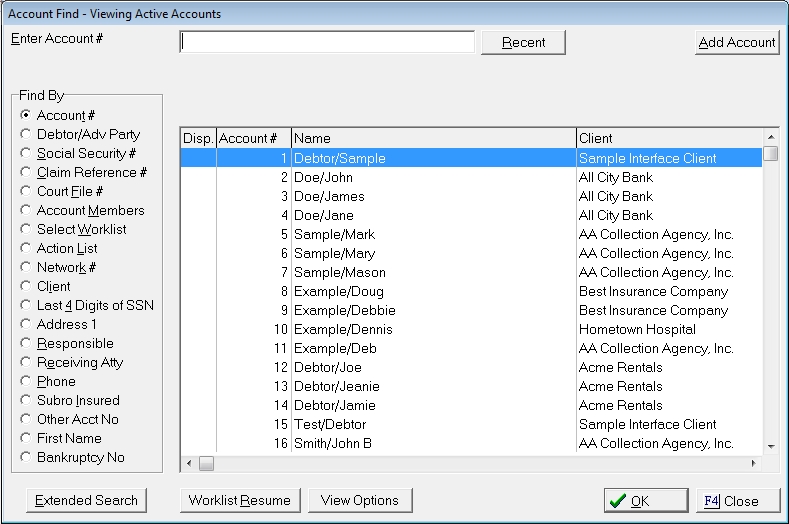The height and width of the screenshot is (524, 789).
Task: Click the Worklist Resume button
Action: (240, 500)
